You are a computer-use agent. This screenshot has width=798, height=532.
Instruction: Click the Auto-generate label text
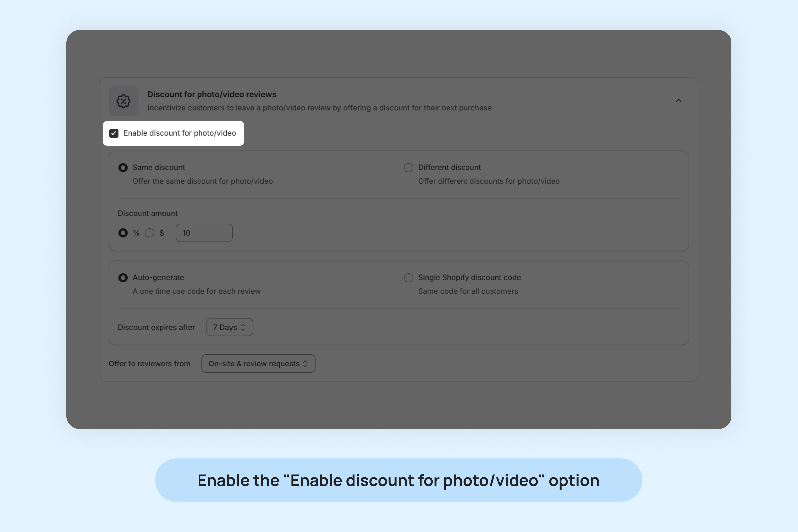[x=158, y=278]
